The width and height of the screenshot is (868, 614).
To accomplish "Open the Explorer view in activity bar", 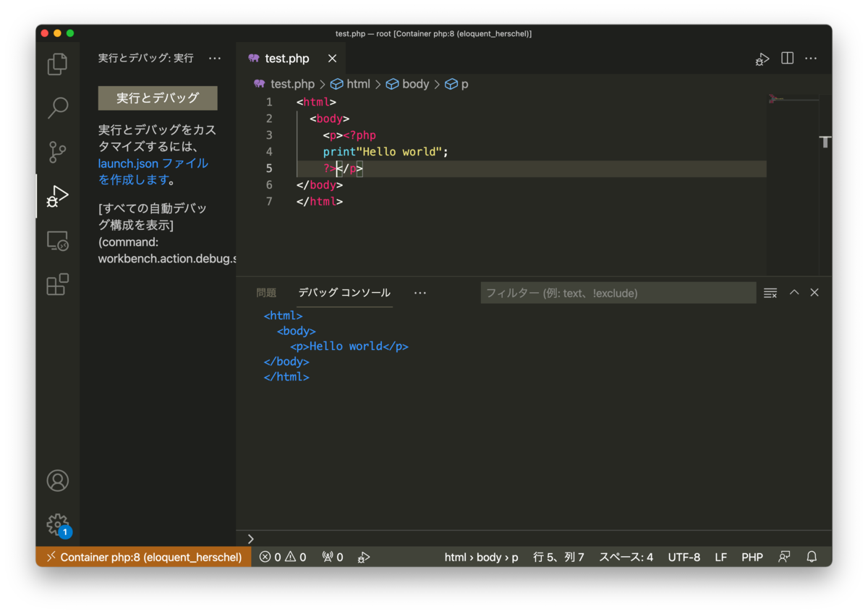I will (57, 64).
